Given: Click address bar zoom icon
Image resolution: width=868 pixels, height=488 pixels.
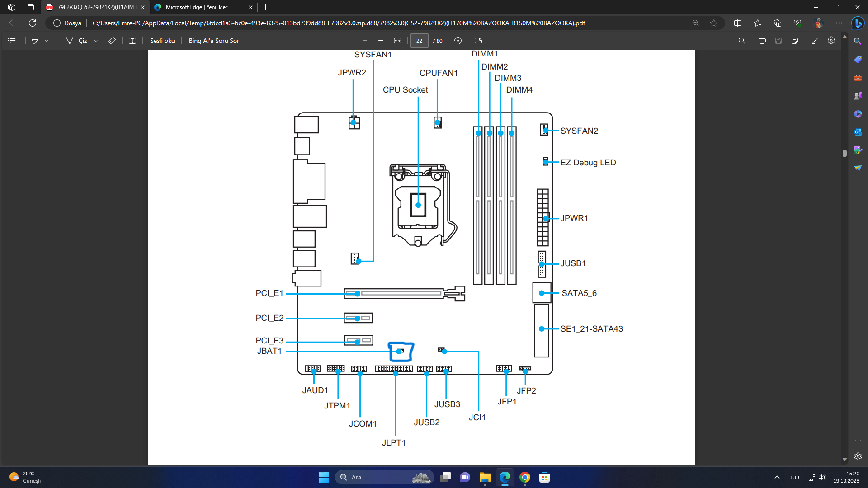Looking at the screenshot, I should 696,23.
